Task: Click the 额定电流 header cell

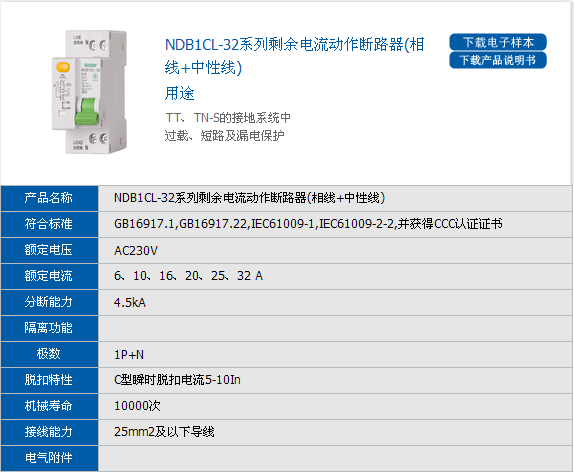Action: [x=49, y=276]
